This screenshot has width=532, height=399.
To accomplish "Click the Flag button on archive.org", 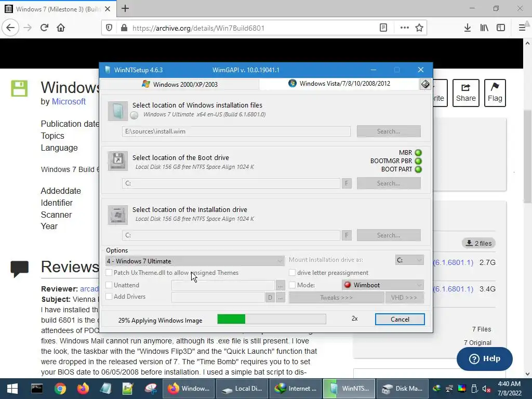I will coord(495,93).
